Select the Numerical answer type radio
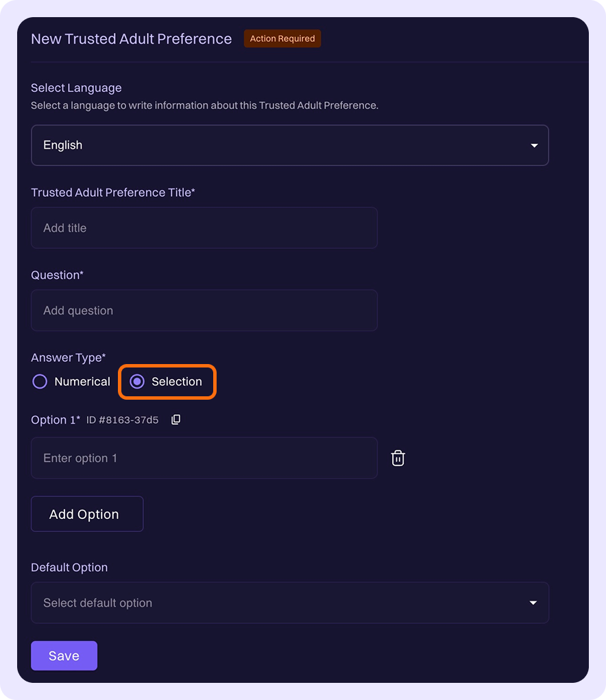 (40, 382)
